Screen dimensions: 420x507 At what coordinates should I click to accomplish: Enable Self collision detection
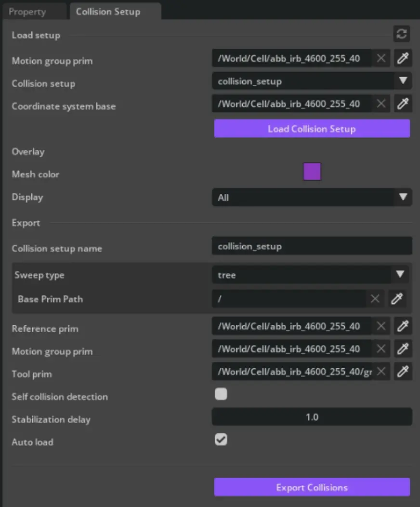pos(221,394)
